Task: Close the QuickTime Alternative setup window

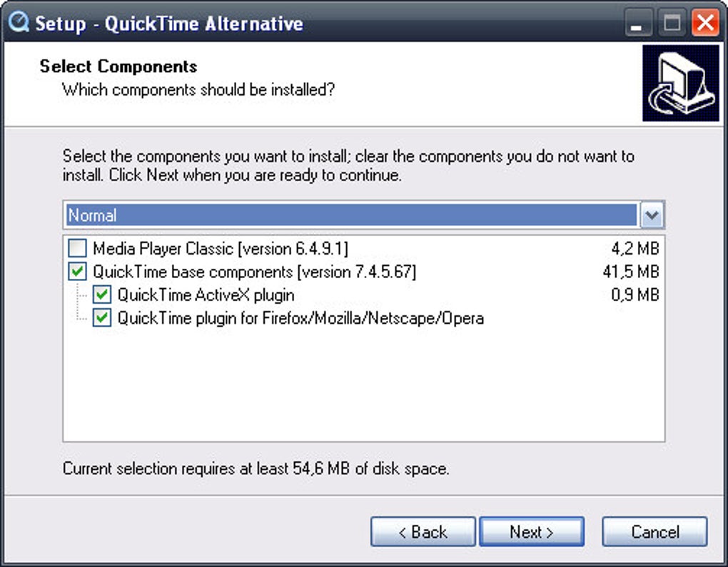Action: [705, 24]
